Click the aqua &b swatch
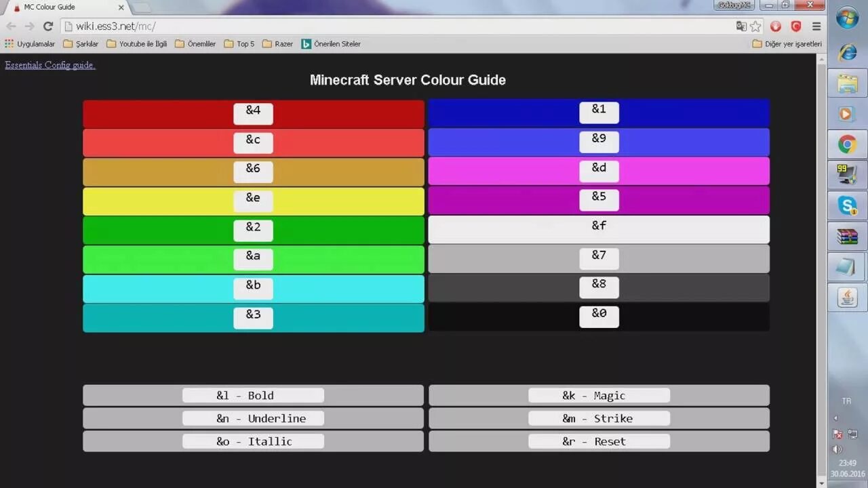The height and width of the screenshot is (488, 868). [x=254, y=289]
